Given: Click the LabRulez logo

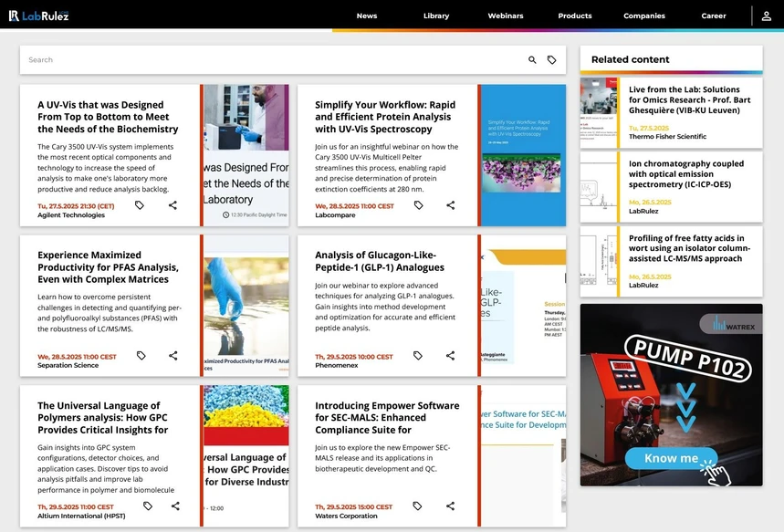Looking at the screenshot, I should click(x=38, y=16).
